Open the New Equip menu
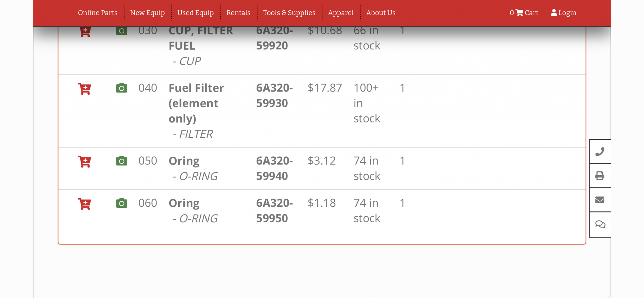Image resolution: width=644 pixels, height=298 pixels. pyautogui.click(x=147, y=13)
